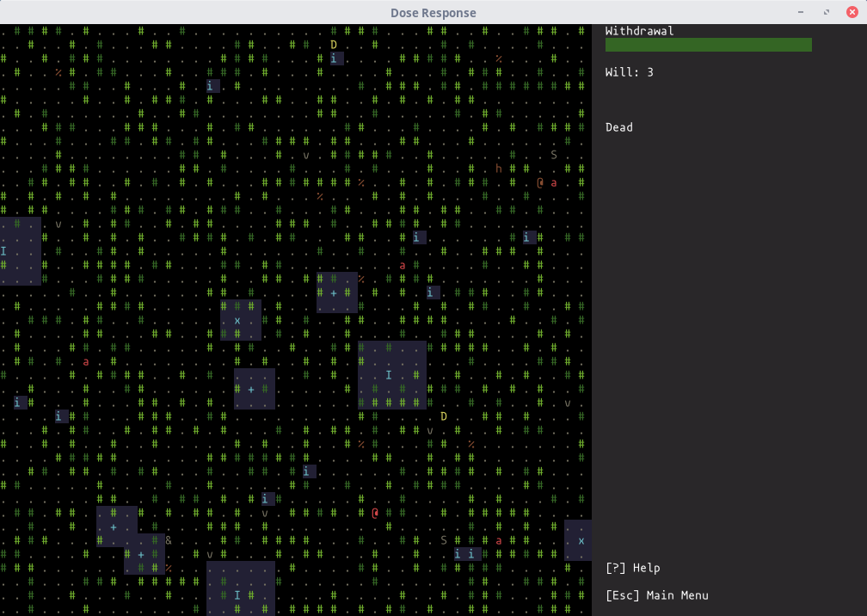Click the + dose left of large I room
The width and height of the screenshot is (867, 616).
(251, 389)
